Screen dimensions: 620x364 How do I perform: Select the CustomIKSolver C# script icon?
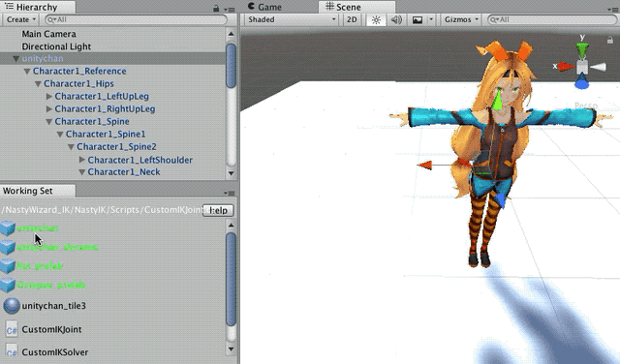pyautogui.click(x=12, y=351)
